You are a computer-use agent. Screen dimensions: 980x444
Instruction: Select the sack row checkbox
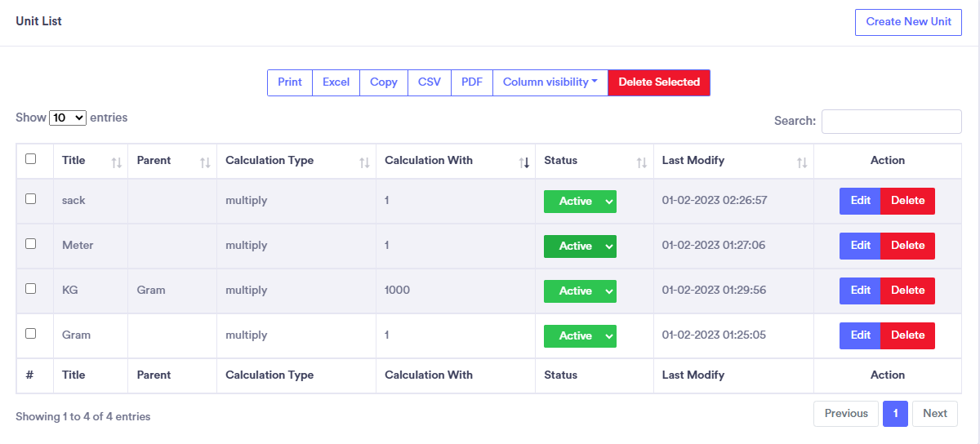click(31, 198)
